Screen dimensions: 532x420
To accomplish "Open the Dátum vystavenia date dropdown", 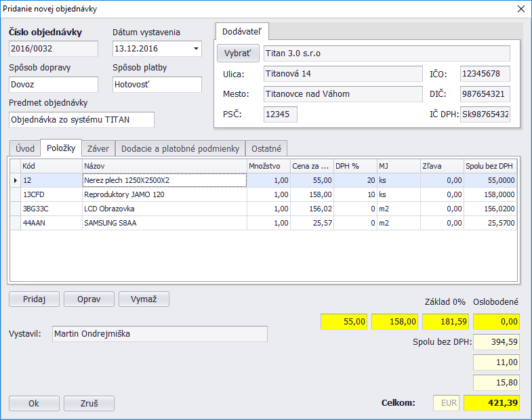I will pos(196,49).
